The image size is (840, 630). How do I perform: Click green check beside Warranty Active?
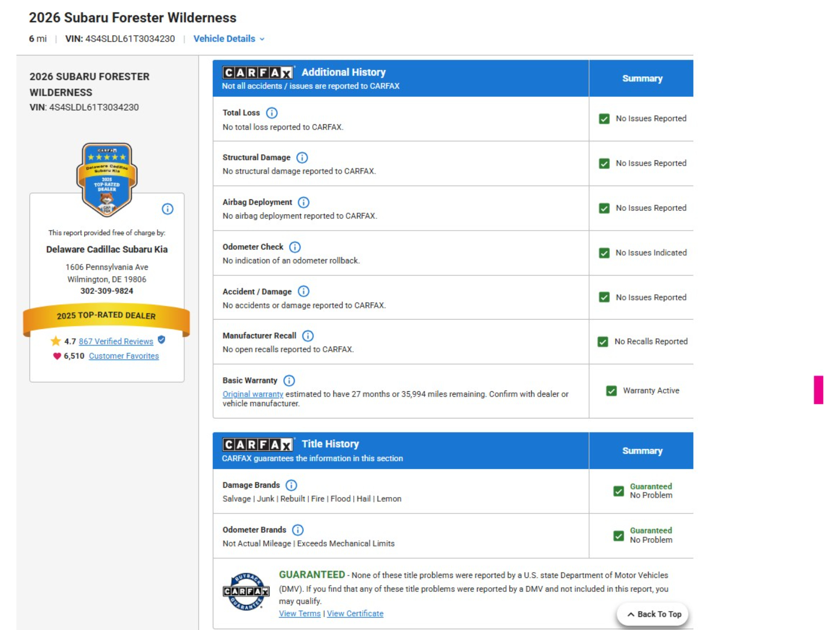tap(612, 391)
